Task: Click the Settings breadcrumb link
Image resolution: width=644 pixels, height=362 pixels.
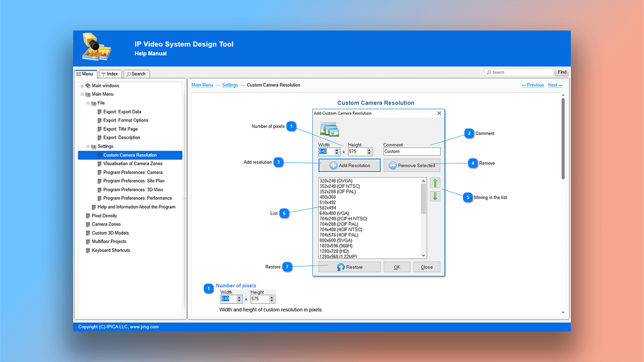Action: [229, 85]
